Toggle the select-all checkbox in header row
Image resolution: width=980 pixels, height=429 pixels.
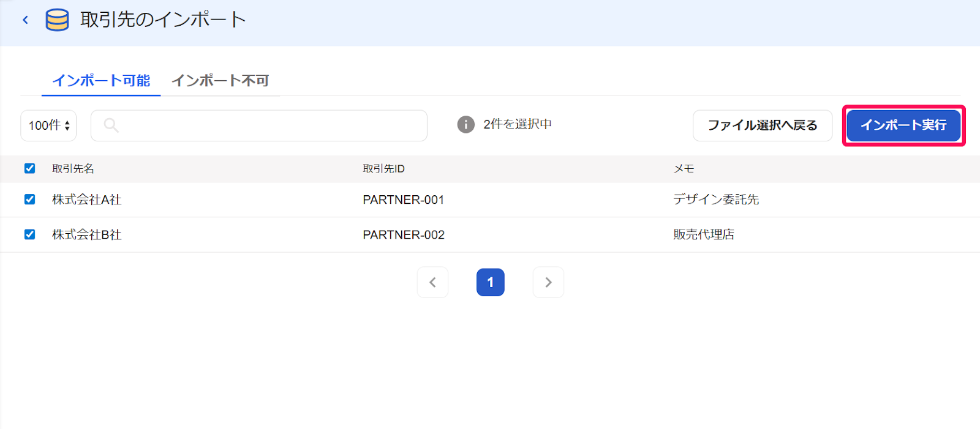click(x=29, y=168)
